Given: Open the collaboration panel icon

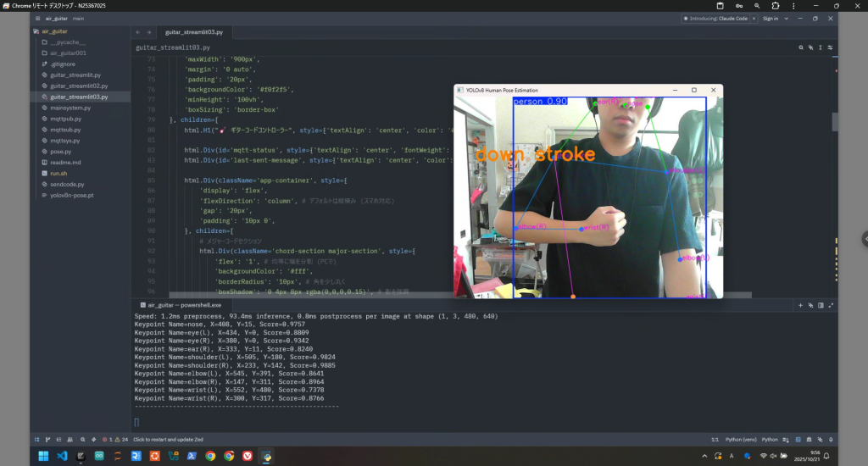Looking at the screenshot, I should tap(70, 440).
